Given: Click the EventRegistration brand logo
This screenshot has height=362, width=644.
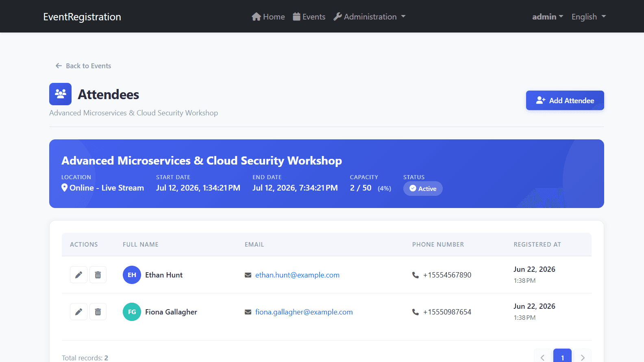Looking at the screenshot, I should pyautogui.click(x=82, y=17).
